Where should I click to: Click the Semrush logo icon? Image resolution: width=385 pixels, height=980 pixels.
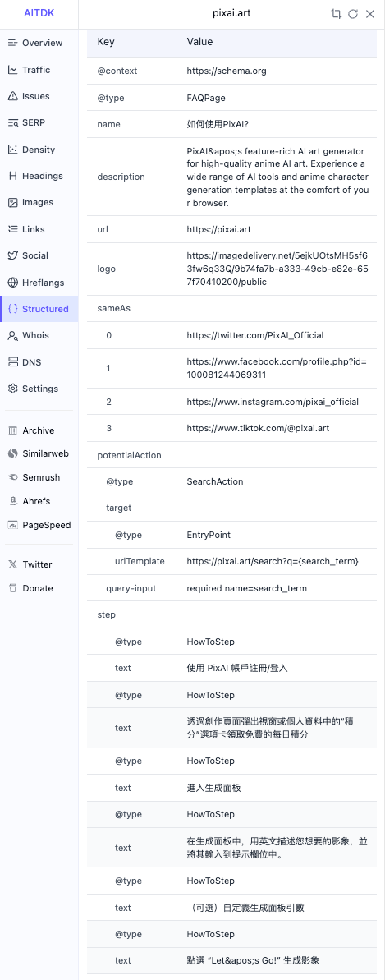coord(12,477)
